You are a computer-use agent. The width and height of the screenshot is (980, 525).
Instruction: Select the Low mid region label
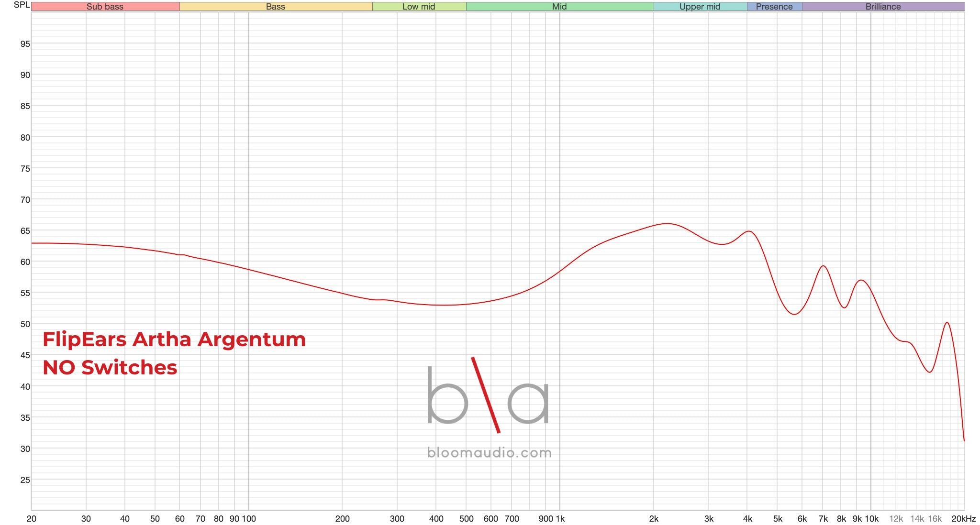(418, 7)
